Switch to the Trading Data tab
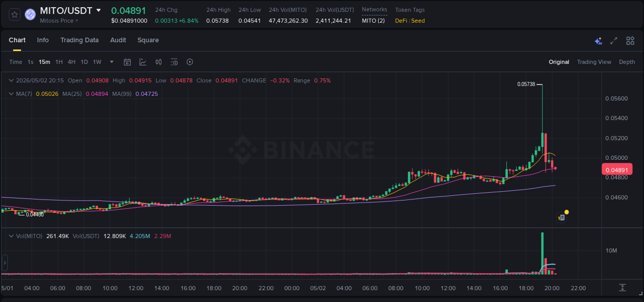Image resolution: width=644 pixels, height=302 pixels. point(79,40)
